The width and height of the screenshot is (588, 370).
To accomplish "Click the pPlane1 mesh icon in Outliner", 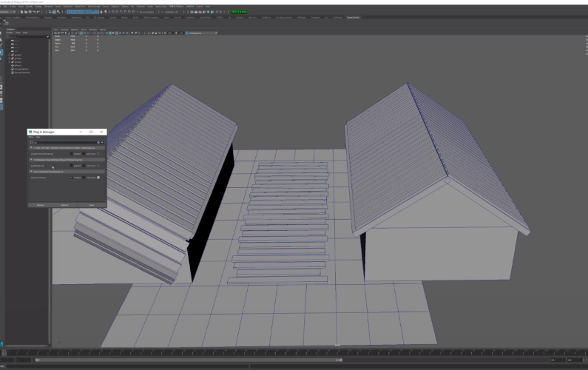I will [x=13, y=66].
